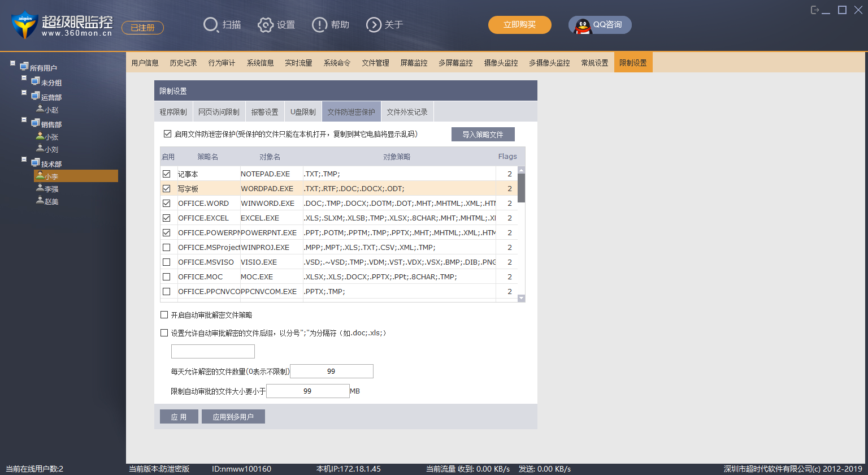
Task: Click the logout icon in title bar
Action: [x=815, y=10]
